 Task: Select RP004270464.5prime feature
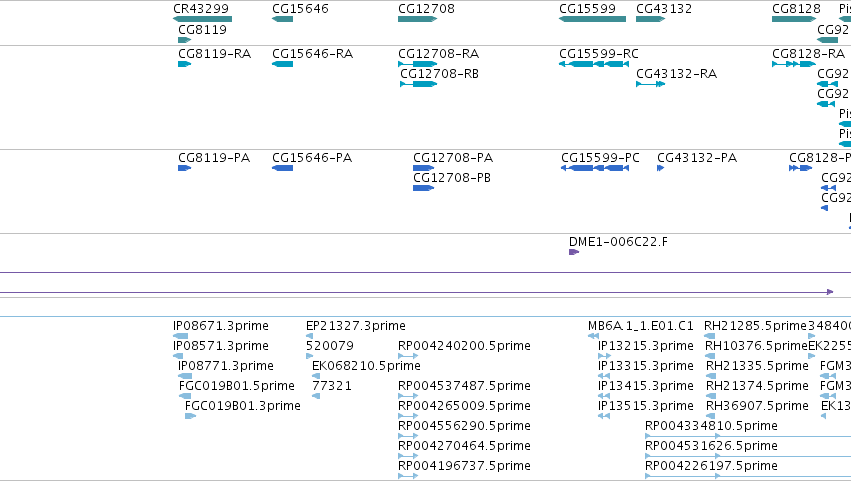tap(408, 457)
